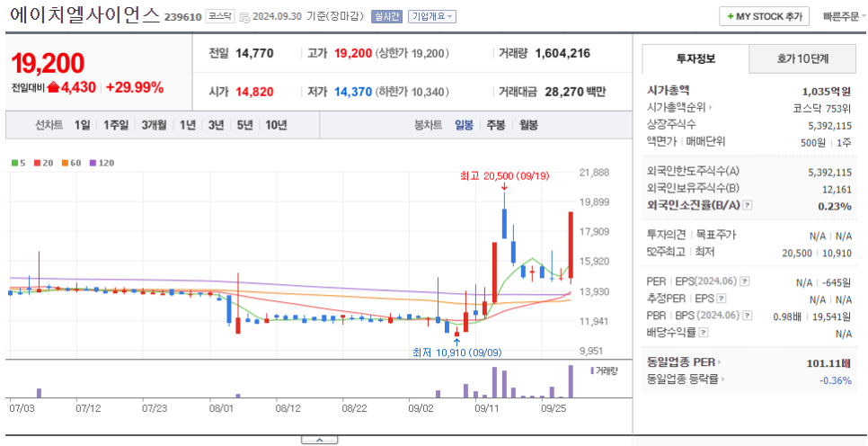The width and height of the screenshot is (868, 446).
Task: Click the +29.99% change rate
Action: 135,87
